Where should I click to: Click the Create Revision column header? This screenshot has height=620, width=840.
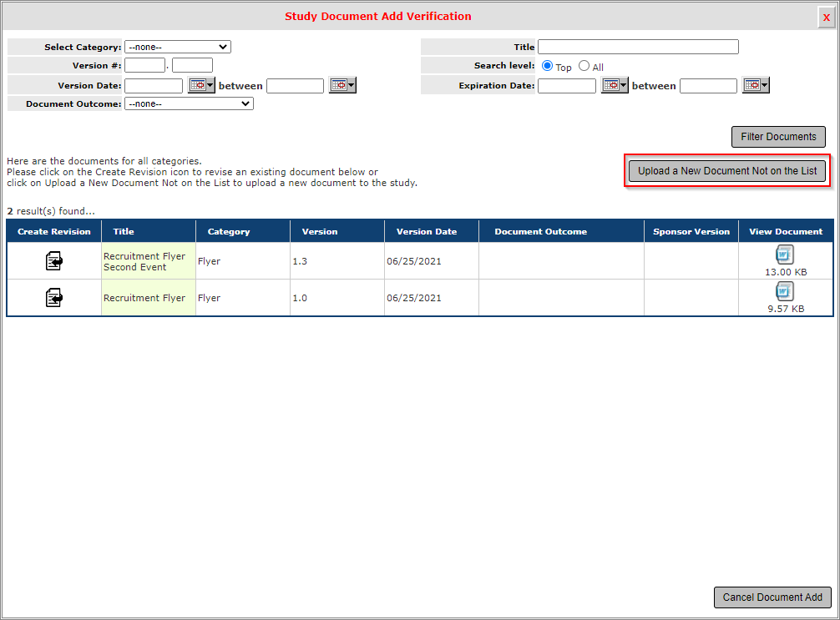click(x=54, y=231)
